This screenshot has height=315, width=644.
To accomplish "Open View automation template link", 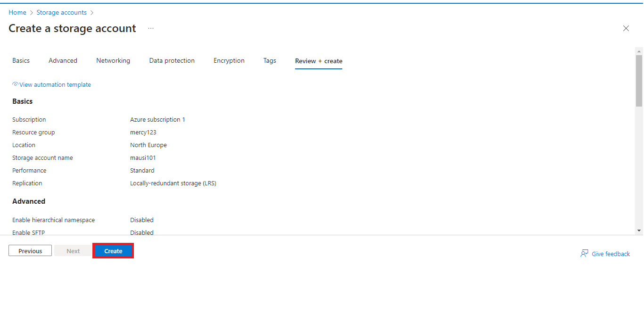I will [x=55, y=85].
